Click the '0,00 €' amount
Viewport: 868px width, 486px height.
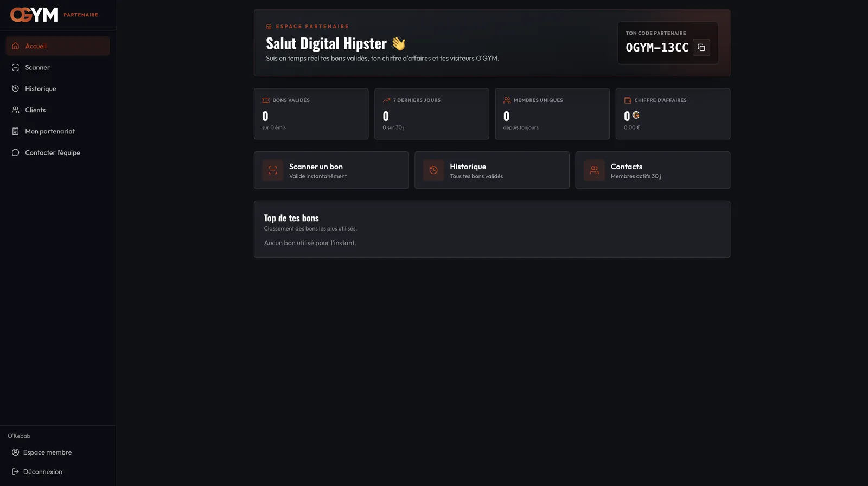click(632, 127)
